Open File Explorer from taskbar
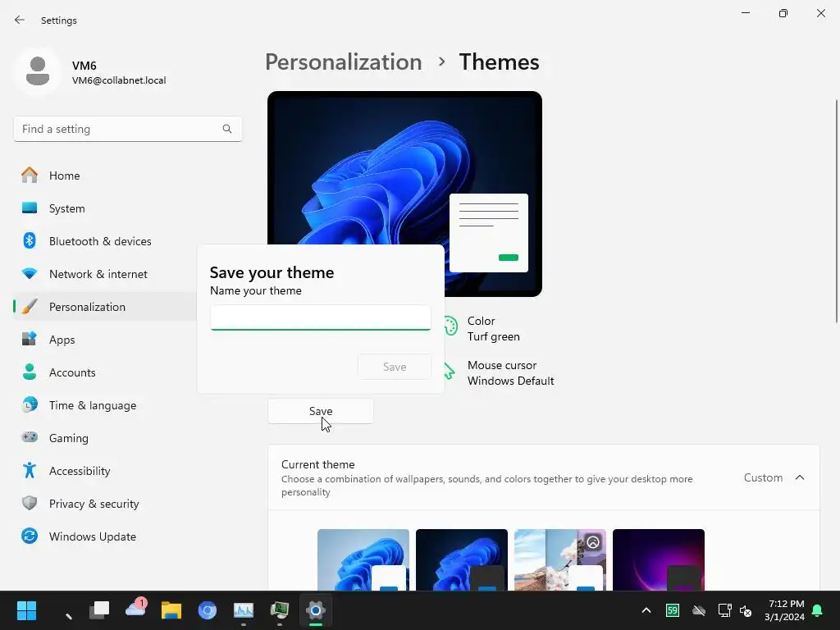 click(171, 610)
